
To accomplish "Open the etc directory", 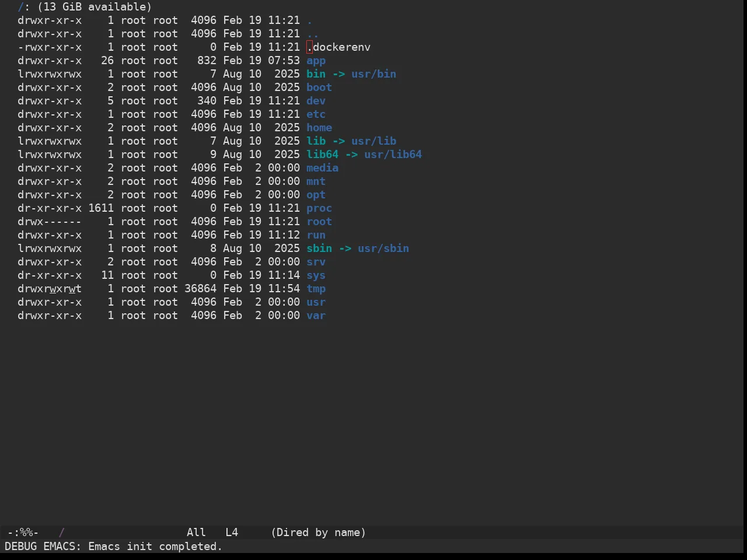I will [316, 114].
